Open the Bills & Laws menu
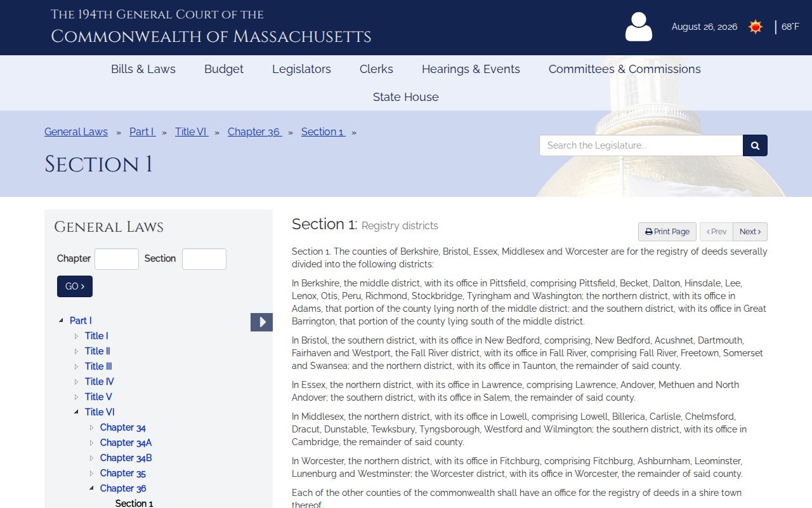Image resolution: width=812 pixels, height=508 pixels. coord(143,69)
